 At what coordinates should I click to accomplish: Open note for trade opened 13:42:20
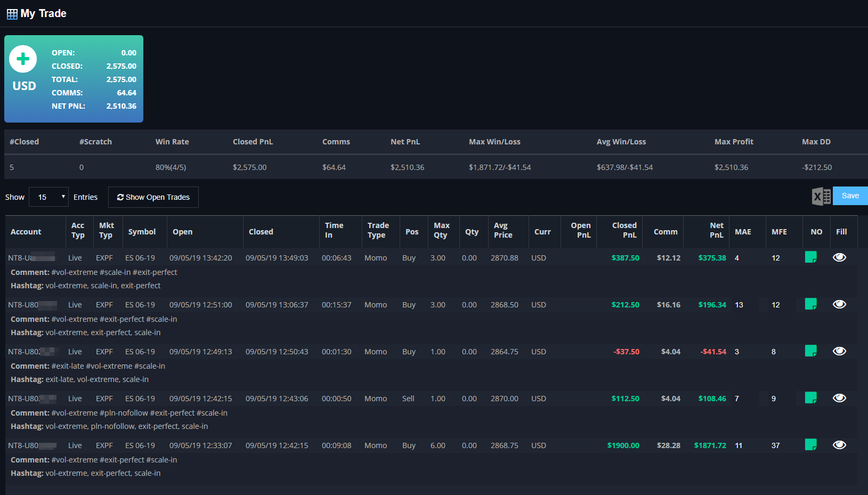click(x=810, y=257)
